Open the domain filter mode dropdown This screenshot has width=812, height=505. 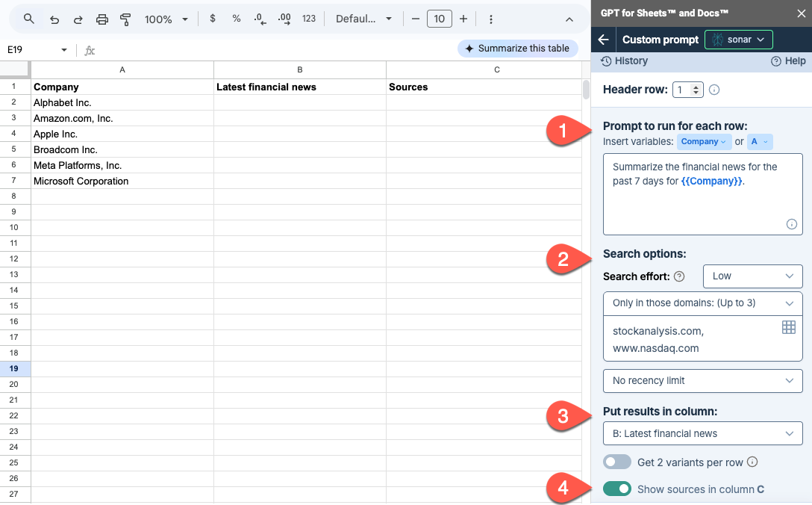coord(703,303)
